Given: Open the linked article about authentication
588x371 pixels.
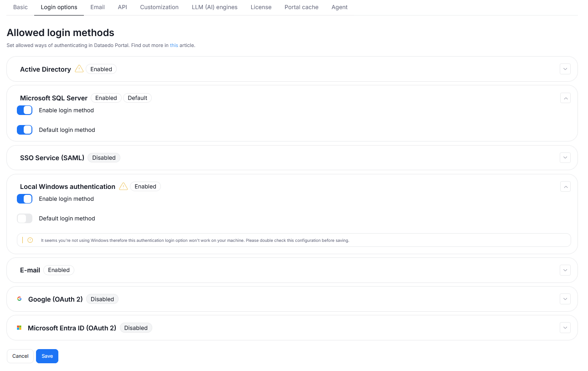Looking at the screenshot, I should click(x=174, y=45).
